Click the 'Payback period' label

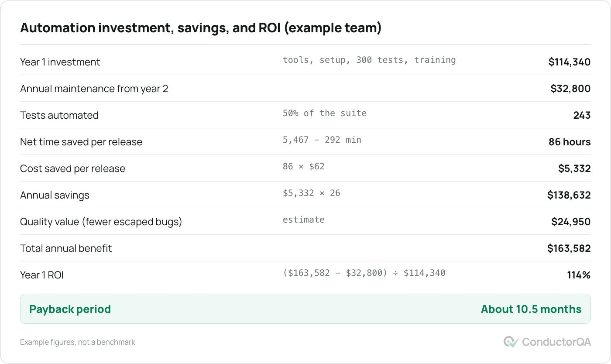click(x=70, y=309)
